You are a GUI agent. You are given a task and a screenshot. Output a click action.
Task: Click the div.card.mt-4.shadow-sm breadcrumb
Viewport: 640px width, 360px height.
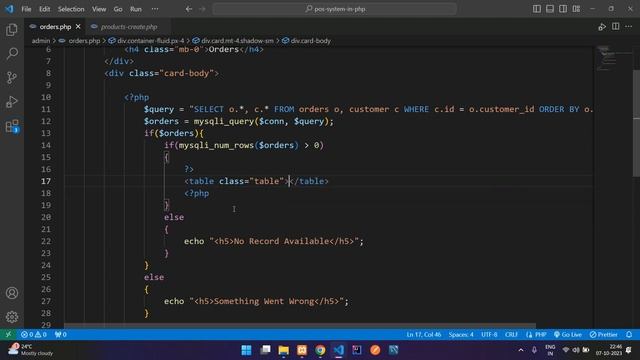click(237, 41)
